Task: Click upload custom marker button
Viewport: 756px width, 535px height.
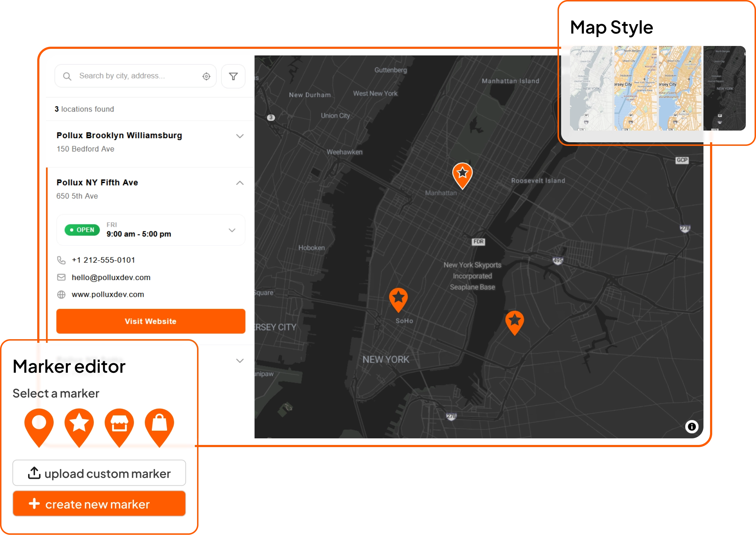Action: [x=99, y=473]
